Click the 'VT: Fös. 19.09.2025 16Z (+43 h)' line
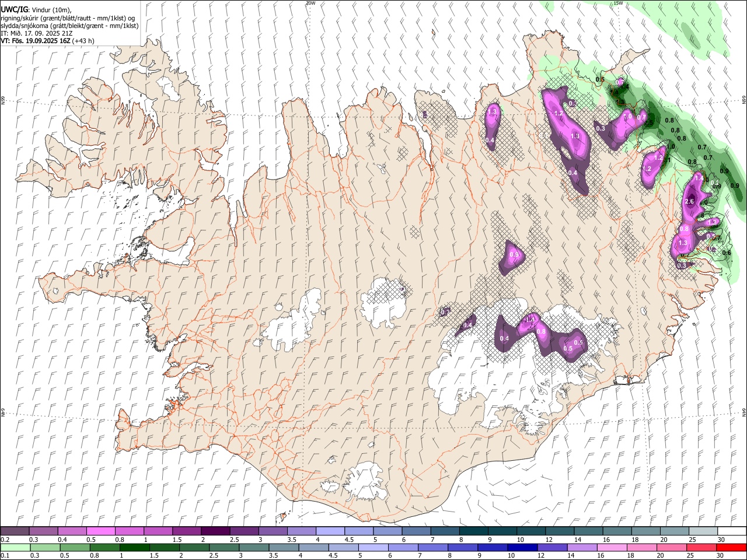The image size is (747, 560). tap(47, 41)
